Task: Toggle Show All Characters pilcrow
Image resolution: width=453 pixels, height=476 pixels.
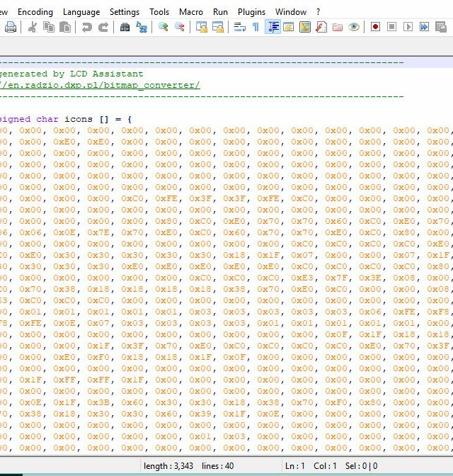Action: (x=256, y=27)
